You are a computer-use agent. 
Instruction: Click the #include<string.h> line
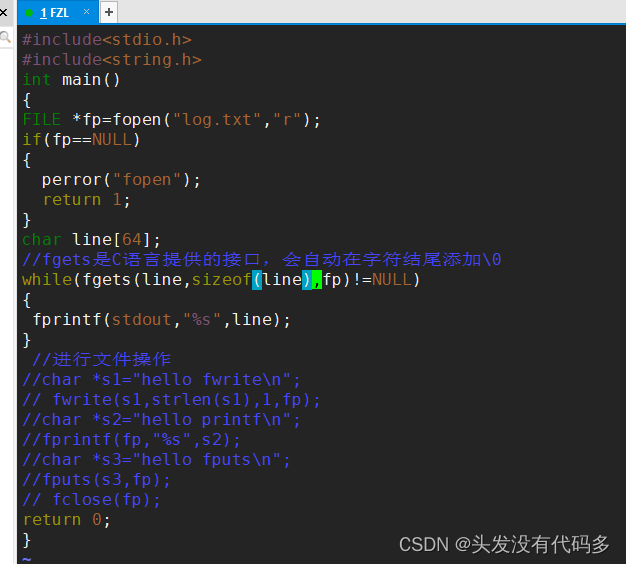coord(112,60)
